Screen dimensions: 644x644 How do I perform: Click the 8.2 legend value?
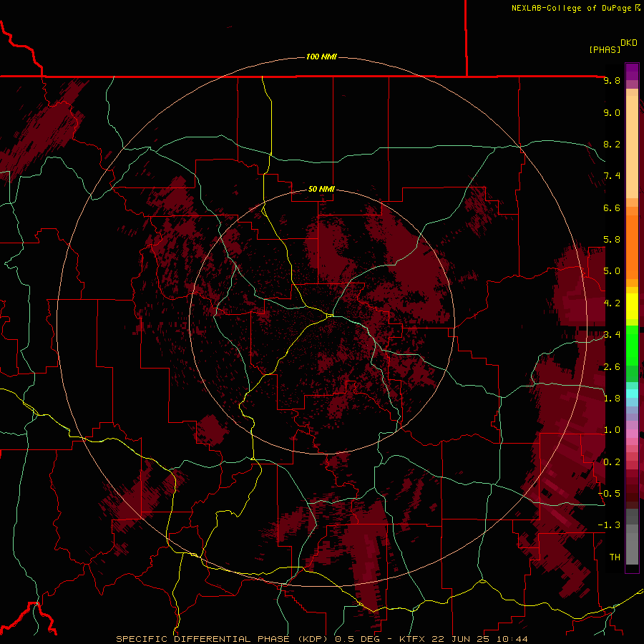point(612,144)
